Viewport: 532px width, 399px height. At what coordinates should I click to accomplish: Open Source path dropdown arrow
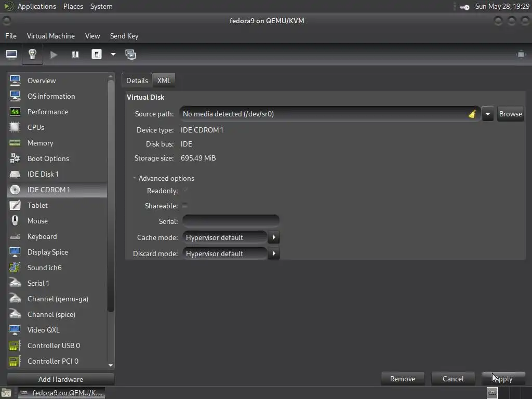[x=487, y=114]
